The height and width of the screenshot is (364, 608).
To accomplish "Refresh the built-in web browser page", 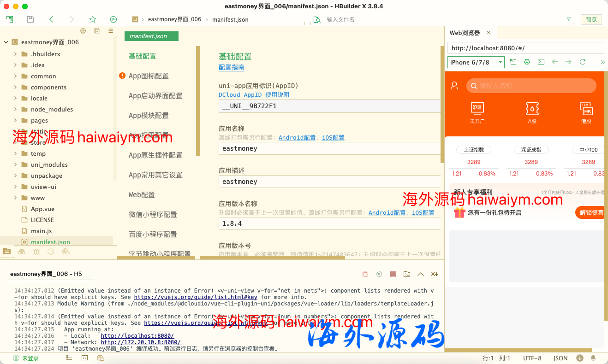I will (583, 62).
